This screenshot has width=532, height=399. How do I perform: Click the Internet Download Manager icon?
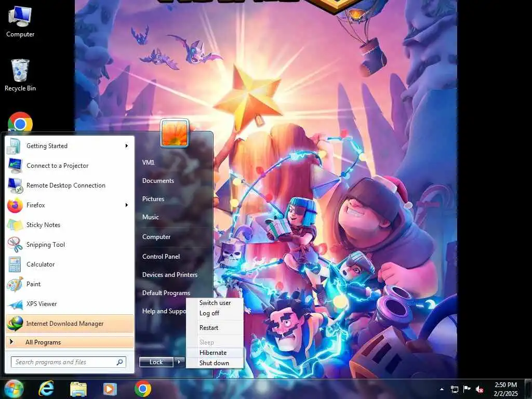tap(15, 323)
